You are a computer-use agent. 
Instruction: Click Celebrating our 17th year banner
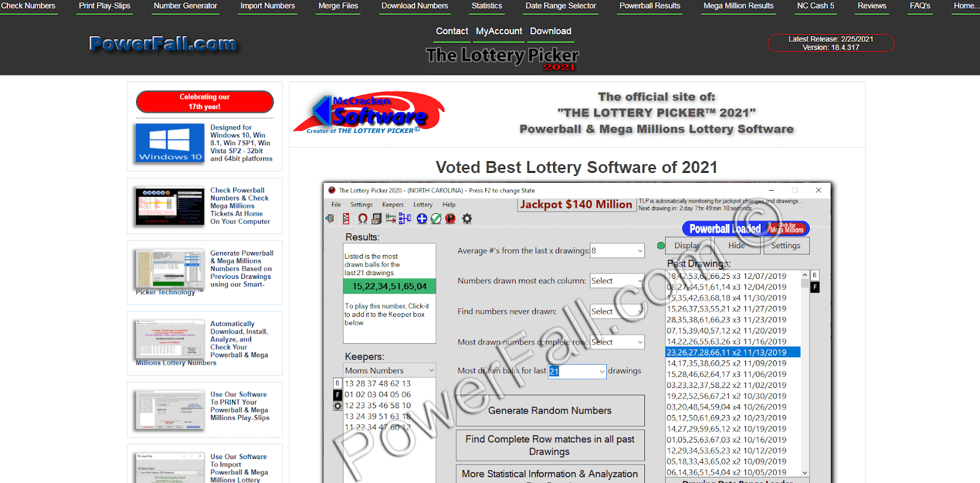[x=205, y=102]
